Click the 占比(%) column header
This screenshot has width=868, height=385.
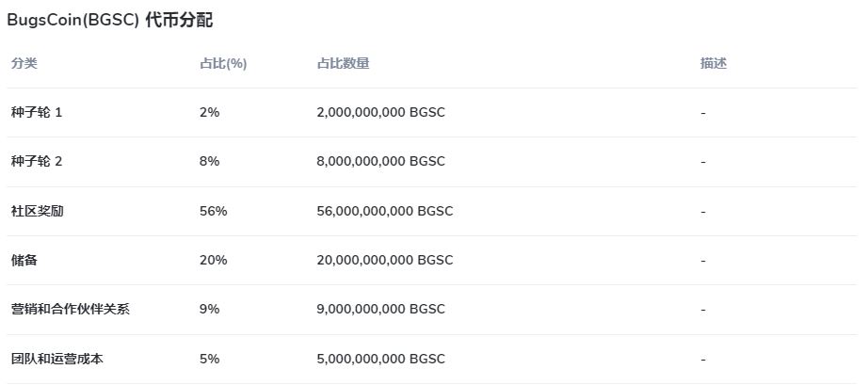pyautogui.click(x=223, y=64)
